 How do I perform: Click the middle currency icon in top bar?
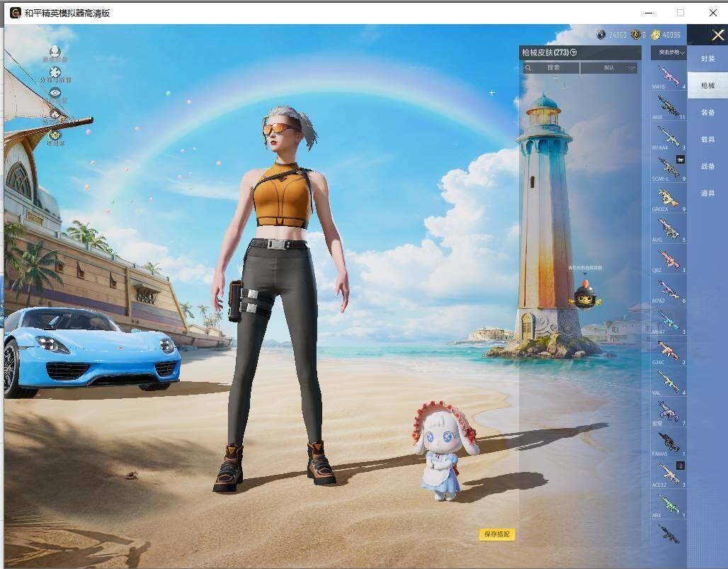tap(636, 35)
